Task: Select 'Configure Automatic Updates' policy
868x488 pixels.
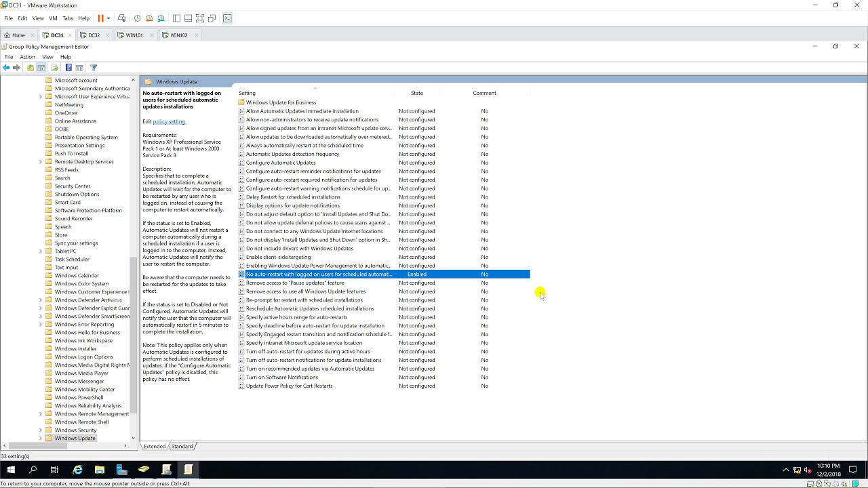Action: [x=281, y=163]
